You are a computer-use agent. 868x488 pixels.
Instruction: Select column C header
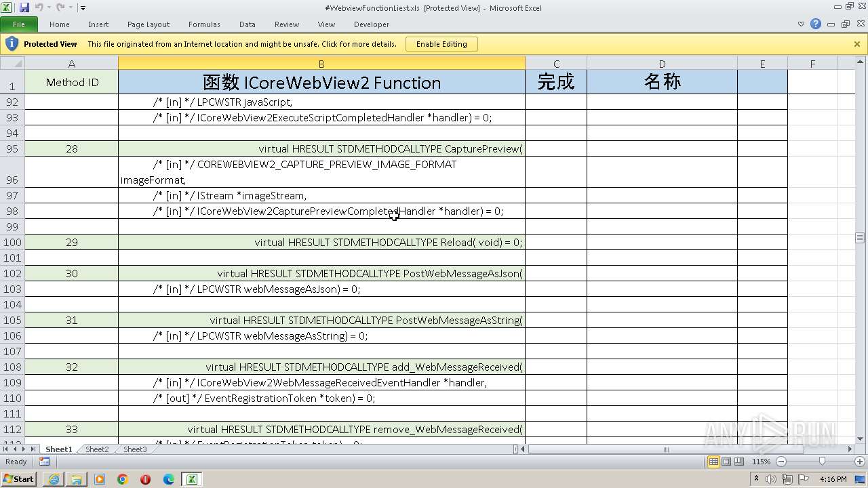(x=556, y=64)
